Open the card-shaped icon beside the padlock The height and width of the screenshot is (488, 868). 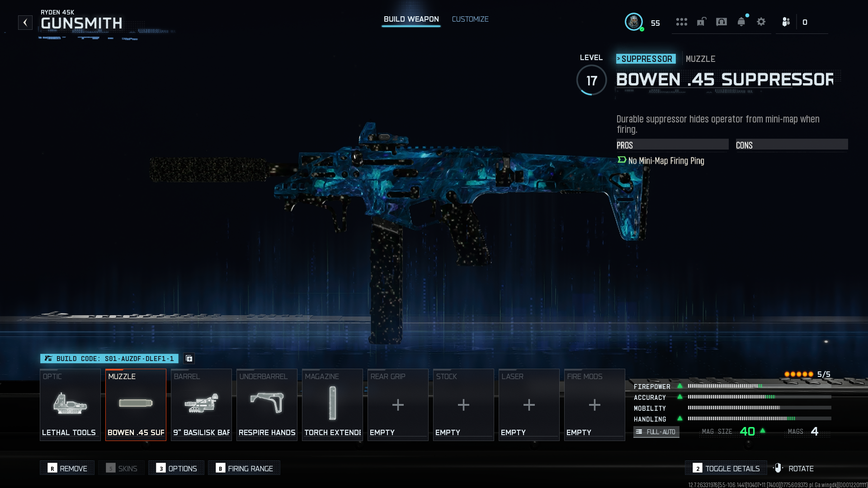click(x=722, y=22)
